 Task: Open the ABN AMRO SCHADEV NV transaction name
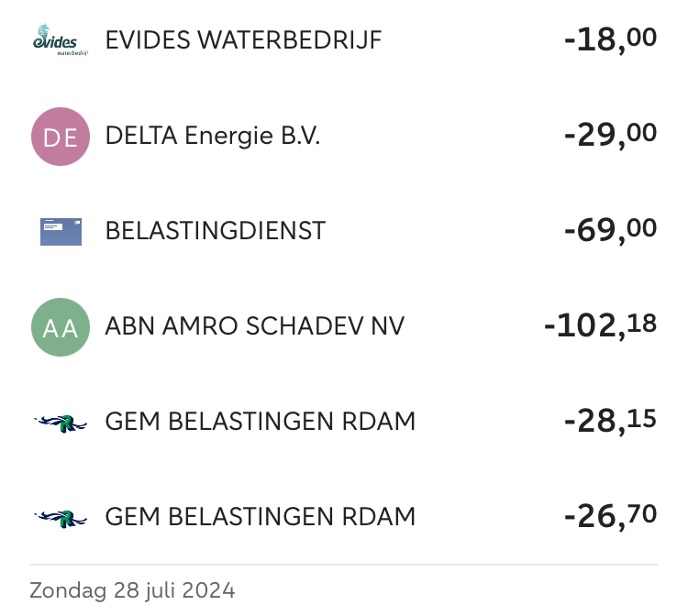255,326
